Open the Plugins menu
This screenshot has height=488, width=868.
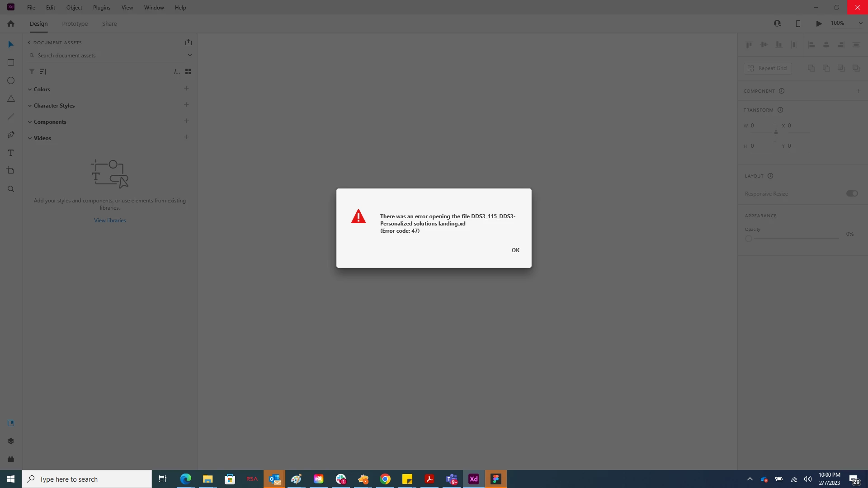[x=101, y=8]
